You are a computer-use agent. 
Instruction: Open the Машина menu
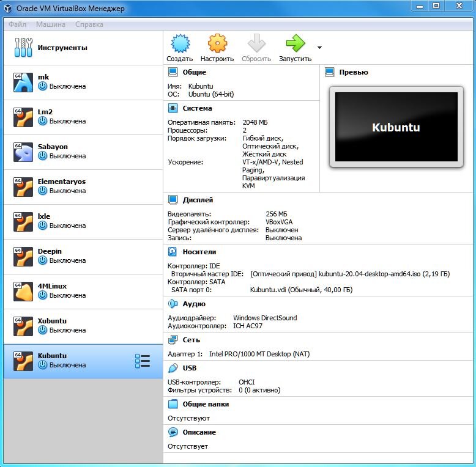(x=51, y=24)
